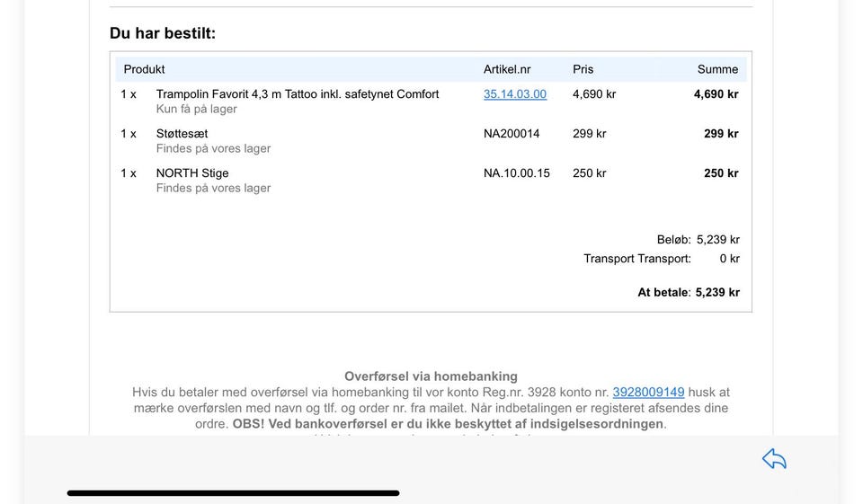This screenshot has width=863, height=504.
Task: Click the Beløb subtotal amount 5,239 kr
Action: (x=717, y=240)
